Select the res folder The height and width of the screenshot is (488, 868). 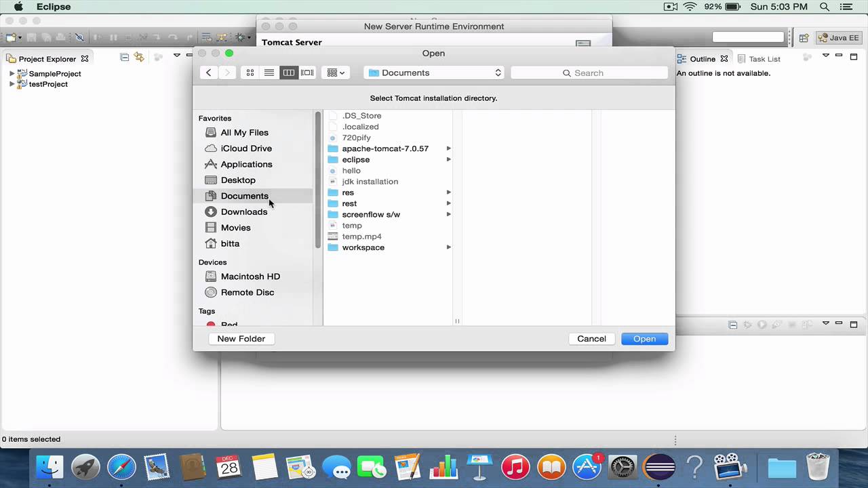click(x=348, y=192)
